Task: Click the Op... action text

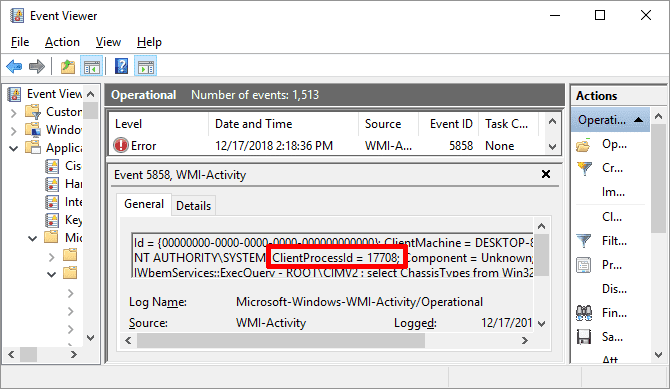Action: click(614, 144)
